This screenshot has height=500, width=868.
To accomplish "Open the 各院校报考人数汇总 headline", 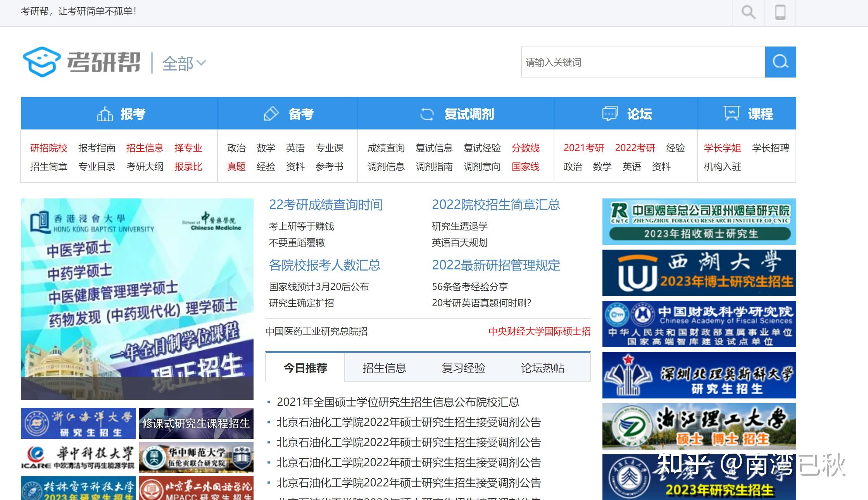I will pos(325,265).
